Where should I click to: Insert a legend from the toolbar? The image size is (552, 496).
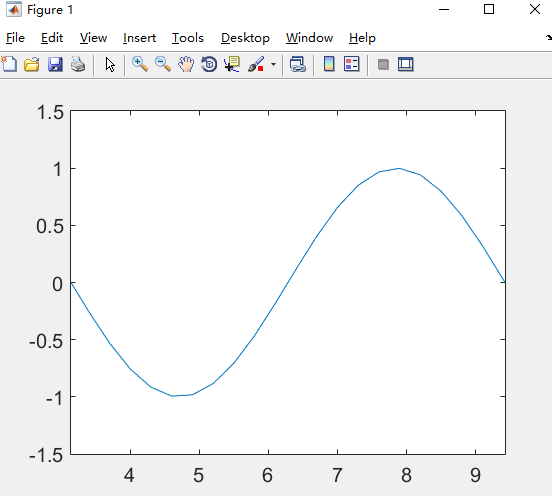(352, 64)
